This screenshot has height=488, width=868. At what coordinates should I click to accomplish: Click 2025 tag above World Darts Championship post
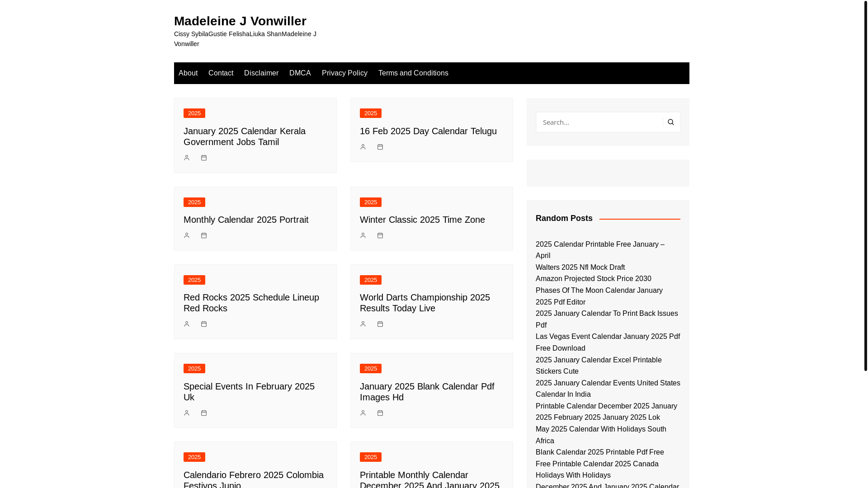click(371, 280)
